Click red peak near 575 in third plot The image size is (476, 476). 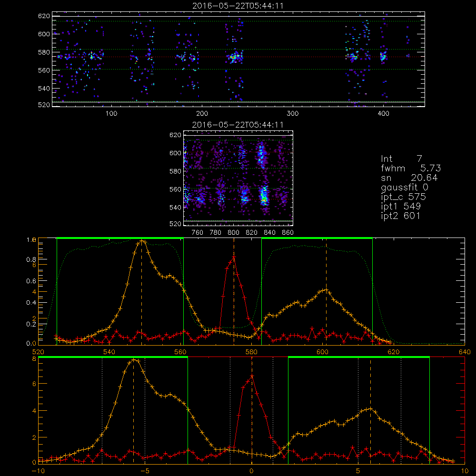pyautogui.click(x=234, y=258)
